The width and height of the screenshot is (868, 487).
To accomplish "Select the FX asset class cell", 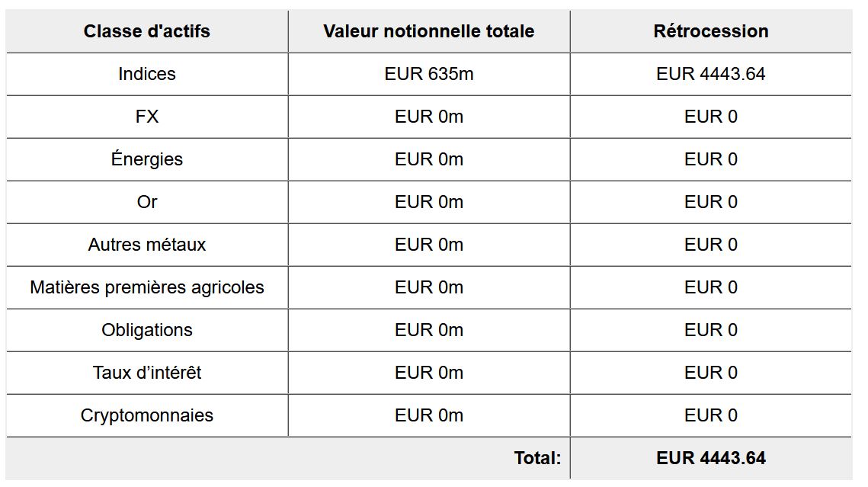I will (x=147, y=117).
